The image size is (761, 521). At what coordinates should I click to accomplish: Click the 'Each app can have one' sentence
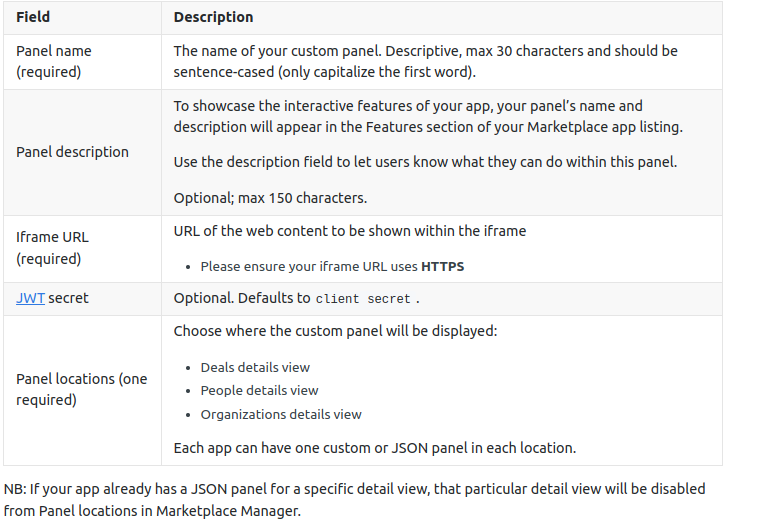(x=374, y=448)
